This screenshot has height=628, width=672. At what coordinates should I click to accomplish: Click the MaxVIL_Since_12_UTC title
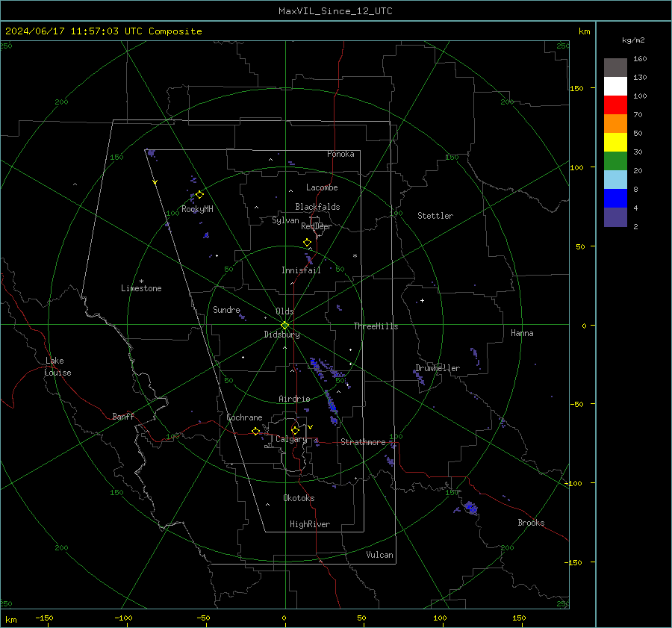tap(335, 11)
